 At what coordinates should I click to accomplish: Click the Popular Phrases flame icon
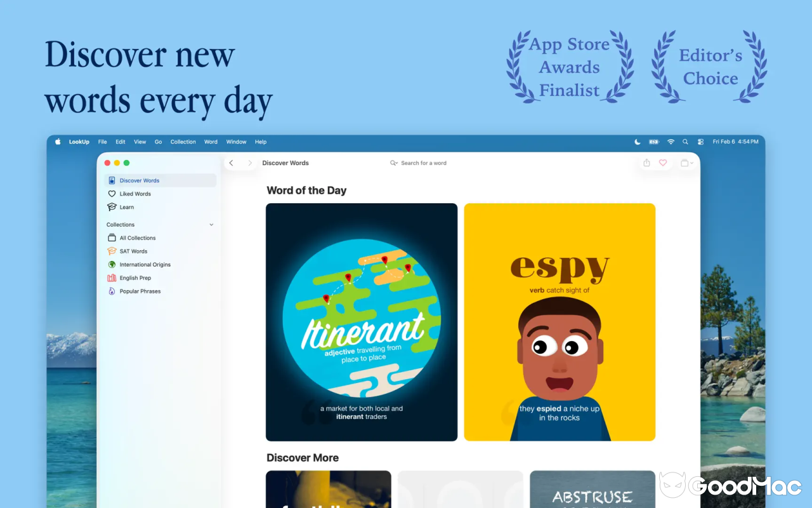click(112, 291)
